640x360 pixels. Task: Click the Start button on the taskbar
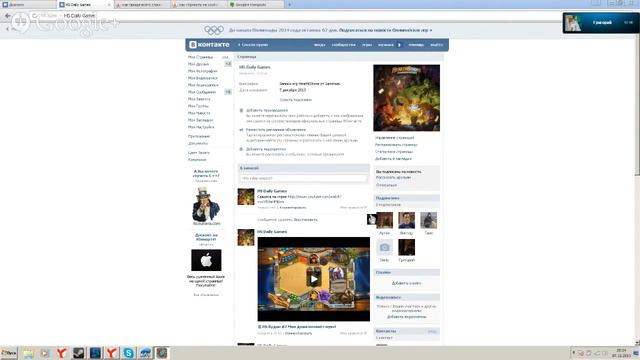pyautogui.click(x=9, y=353)
